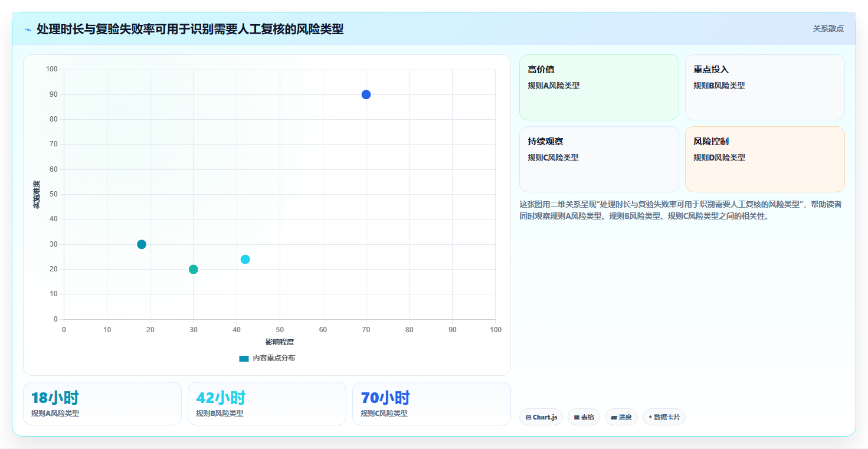This screenshot has width=868, height=449.
Task: Click the y-axis title 实施难度
Action: [x=37, y=195]
